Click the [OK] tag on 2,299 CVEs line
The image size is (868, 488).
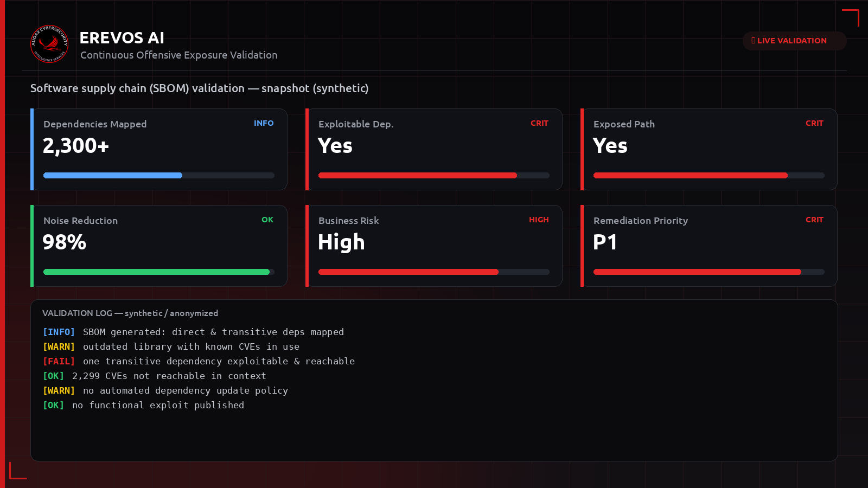54,376
